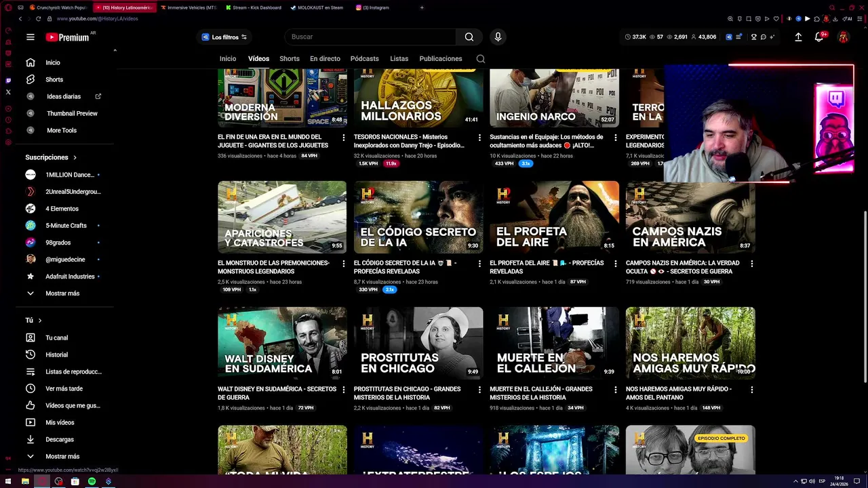Switch to the MOLOKAUST en Steam tab
Viewport: 868px width, 488px height.
click(317, 7)
